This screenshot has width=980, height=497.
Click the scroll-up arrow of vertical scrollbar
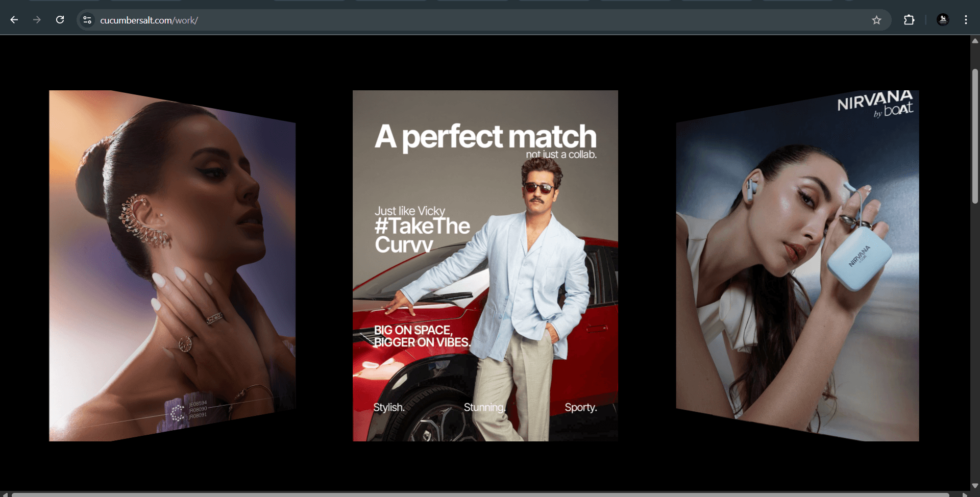[975, 41]
